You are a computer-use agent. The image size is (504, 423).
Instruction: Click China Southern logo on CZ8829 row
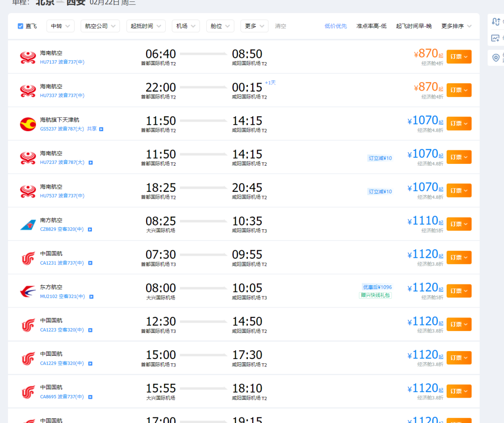point(28,225)
